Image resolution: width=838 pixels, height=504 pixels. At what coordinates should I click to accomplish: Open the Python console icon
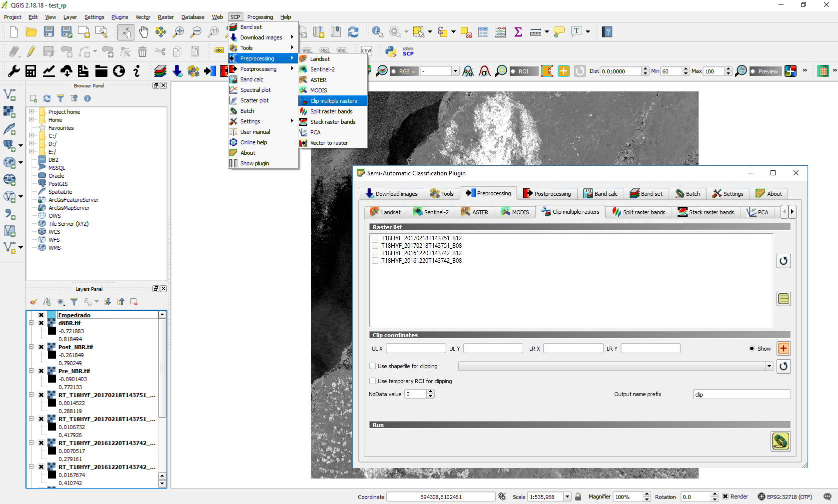(391, 51)
